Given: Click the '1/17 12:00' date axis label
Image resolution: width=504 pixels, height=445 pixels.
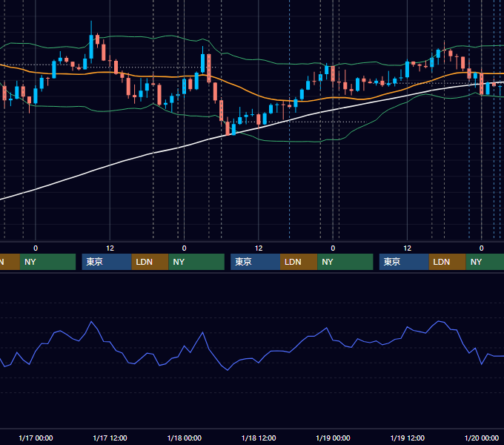Looking at the screenshot, I should pyautogui.click(x=110, y=438).
